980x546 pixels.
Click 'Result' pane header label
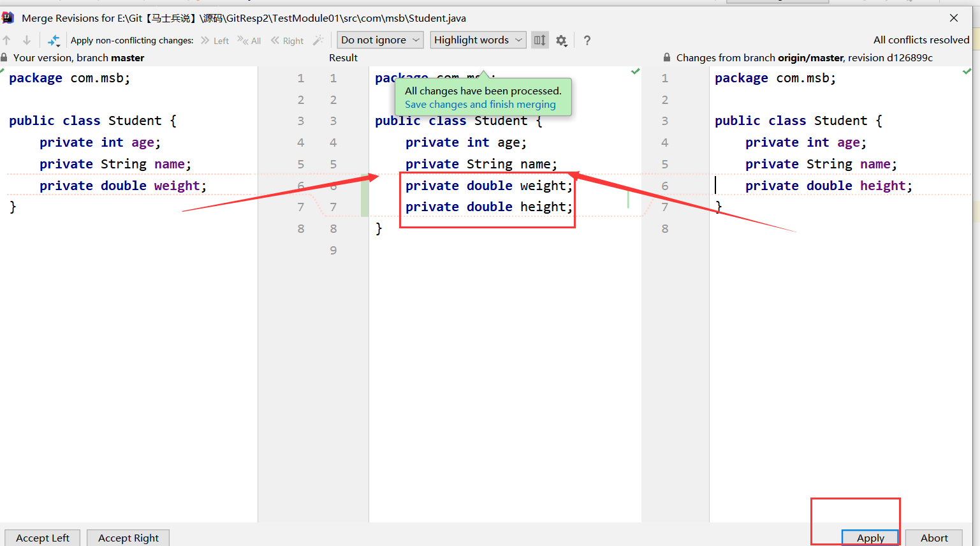point(343,57)
